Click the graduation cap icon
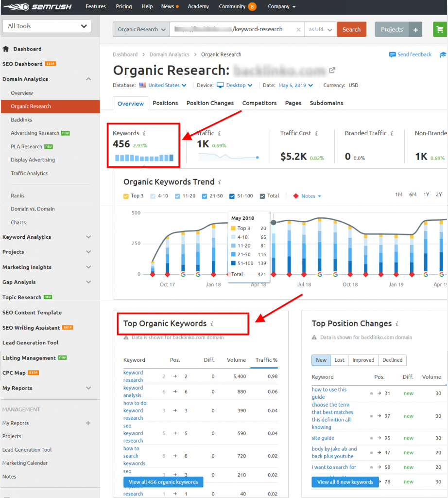This screenshot has width=448, height=498. [443, 54]
